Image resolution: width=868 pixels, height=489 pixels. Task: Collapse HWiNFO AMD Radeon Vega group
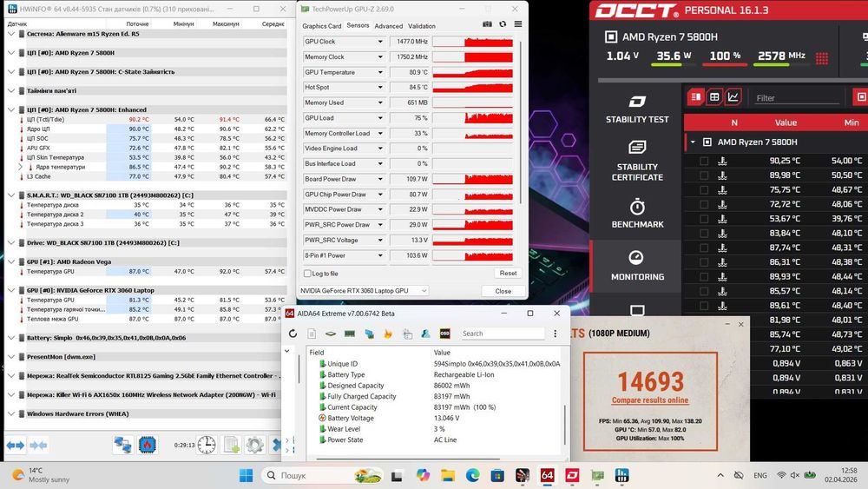click(11, 261)
